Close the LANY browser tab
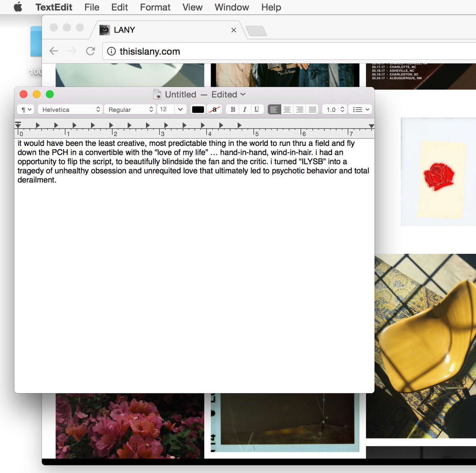 point(234,30)
